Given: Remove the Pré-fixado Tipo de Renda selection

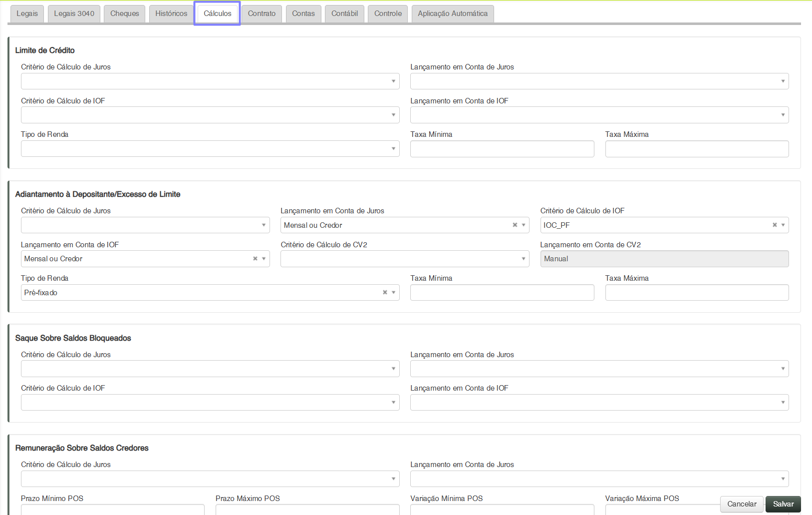Looking at the screenshot, I should (x=385, y=293).
